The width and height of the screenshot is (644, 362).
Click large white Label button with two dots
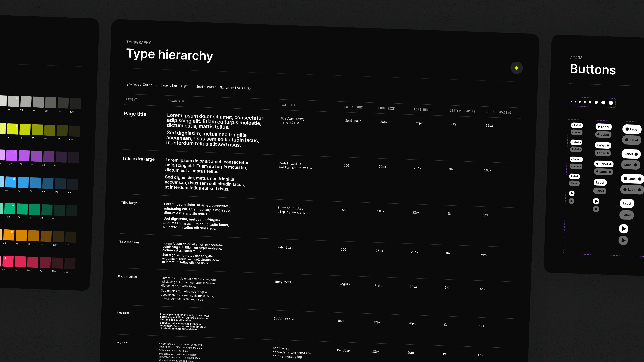pos(632,179)
